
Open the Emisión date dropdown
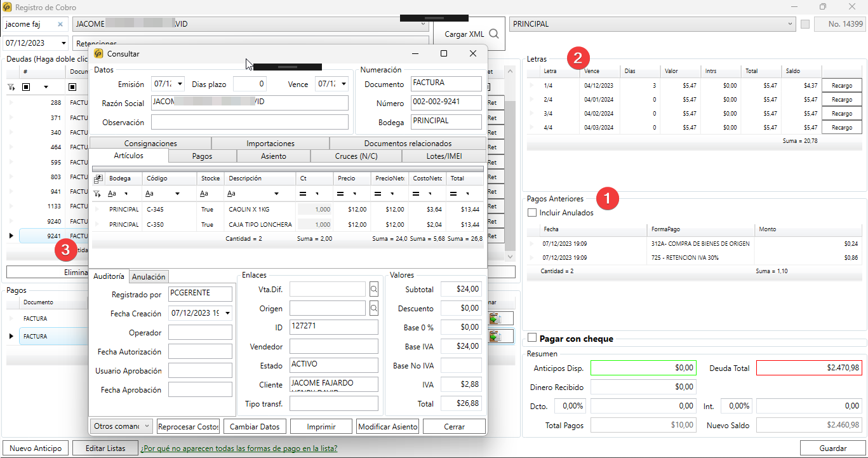tap(180, 84)
